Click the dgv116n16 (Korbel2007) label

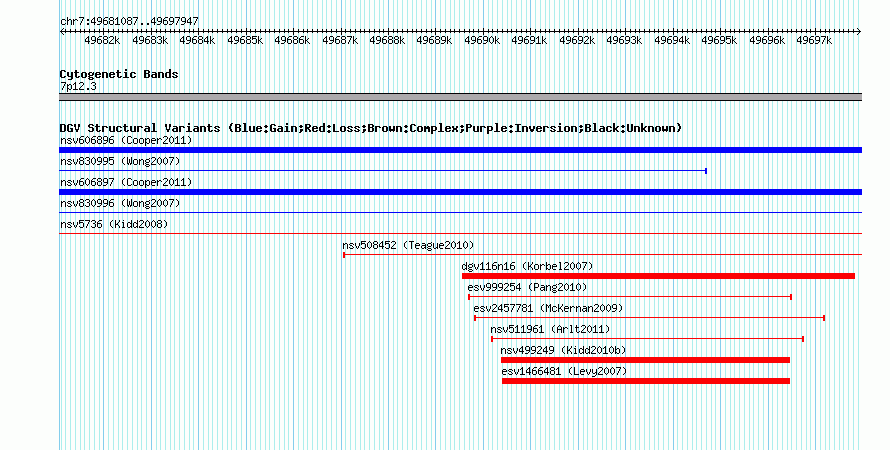coord(527,266)
